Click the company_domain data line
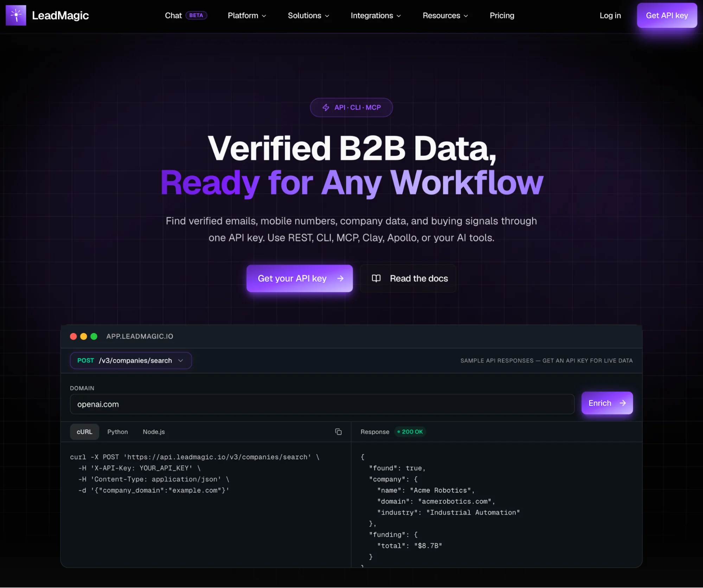This screenshot has width=703, height=588. 154,490
